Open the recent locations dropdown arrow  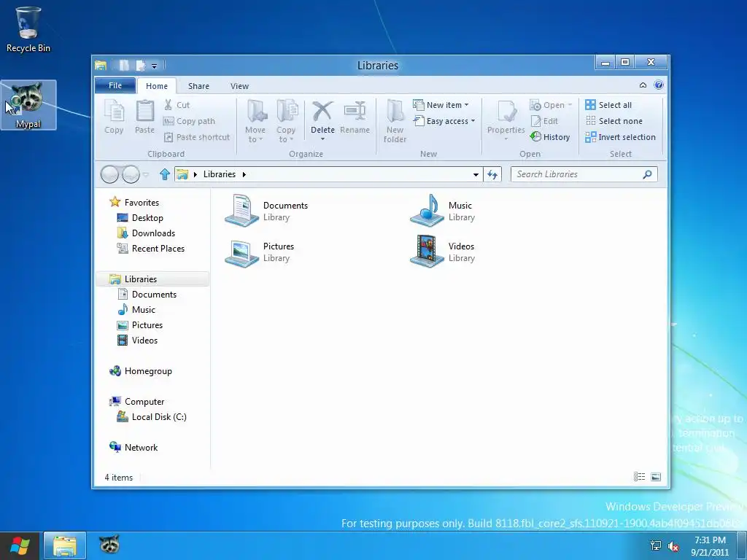[146, 175]
